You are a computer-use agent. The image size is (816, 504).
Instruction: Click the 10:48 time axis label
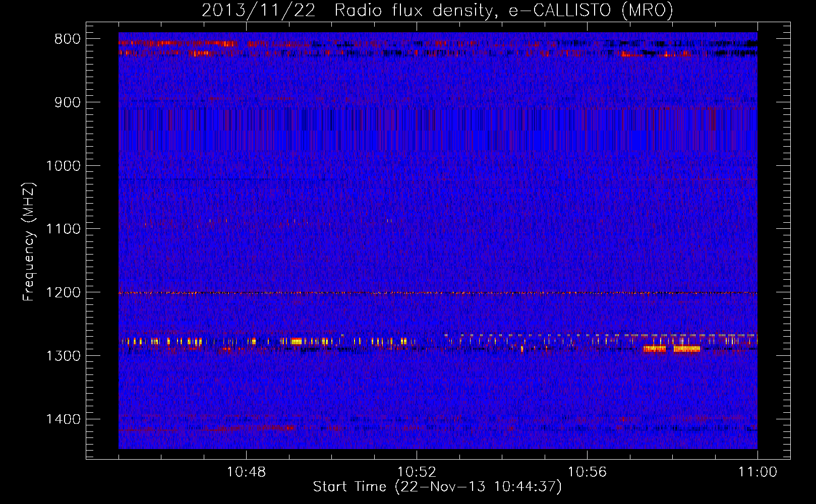[246, 472]
